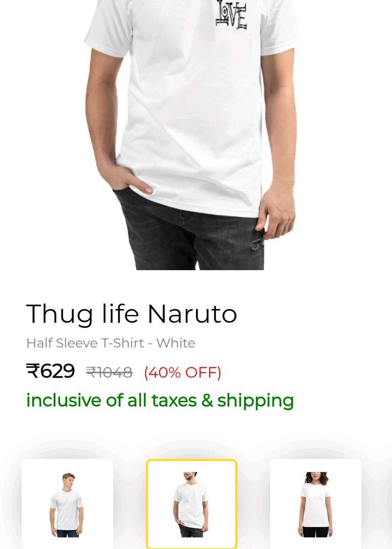This screenshot has width=392, height=549.
Task: Select the women's white t-shirt thumbnail
Action: pyautogui.click(x=315, y=503)
